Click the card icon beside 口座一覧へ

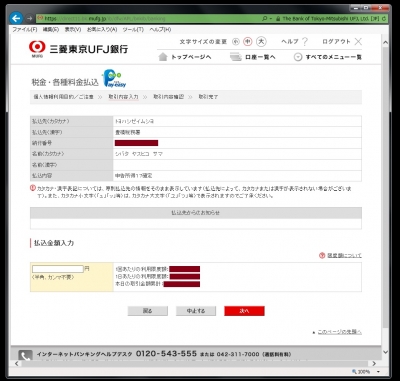236,57
